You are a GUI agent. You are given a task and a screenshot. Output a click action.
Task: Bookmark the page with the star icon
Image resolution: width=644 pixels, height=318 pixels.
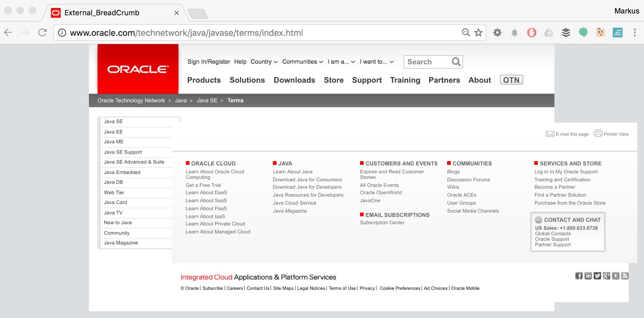click(478, 33)
